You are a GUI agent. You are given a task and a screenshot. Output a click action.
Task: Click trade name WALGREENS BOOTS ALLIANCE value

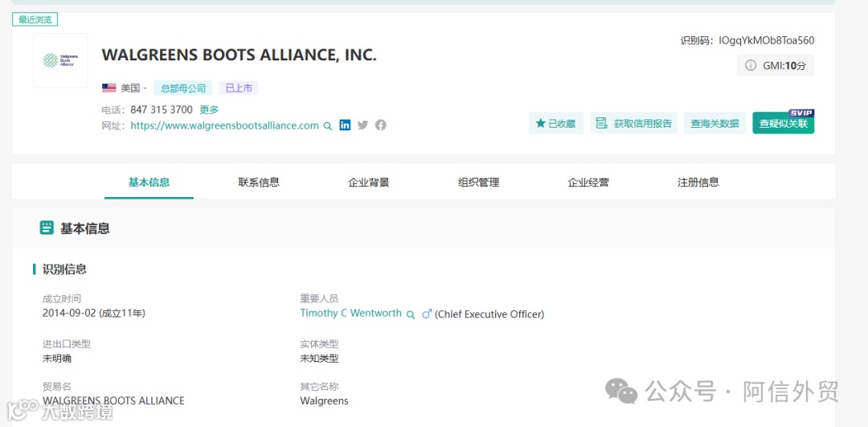[x=113, y=400]
